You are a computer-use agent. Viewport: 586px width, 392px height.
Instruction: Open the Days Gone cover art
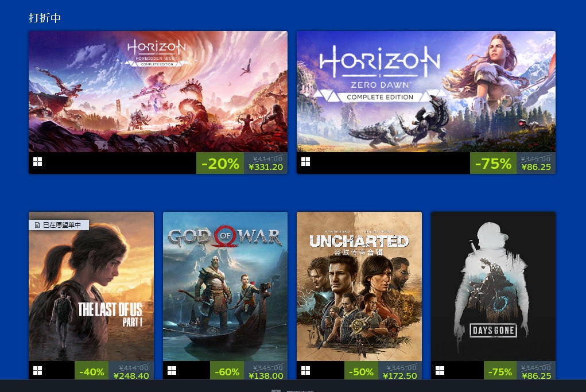click(494, 286)
